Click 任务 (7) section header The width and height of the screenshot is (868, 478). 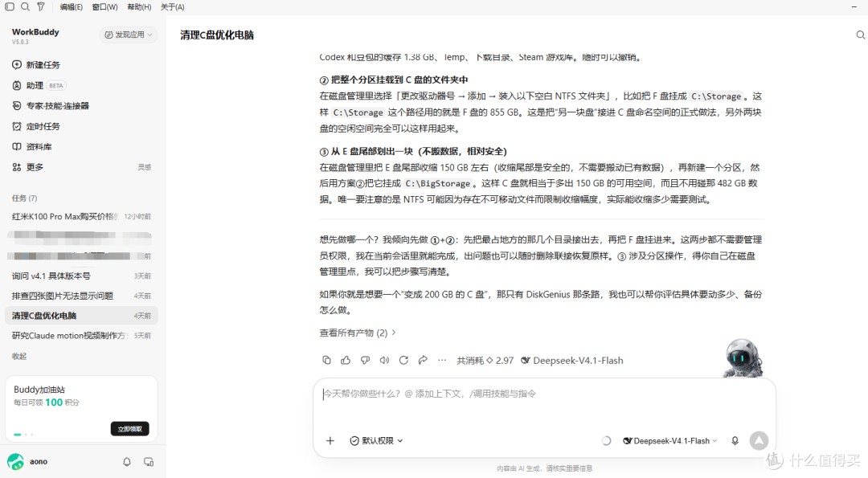pos(24,198)
